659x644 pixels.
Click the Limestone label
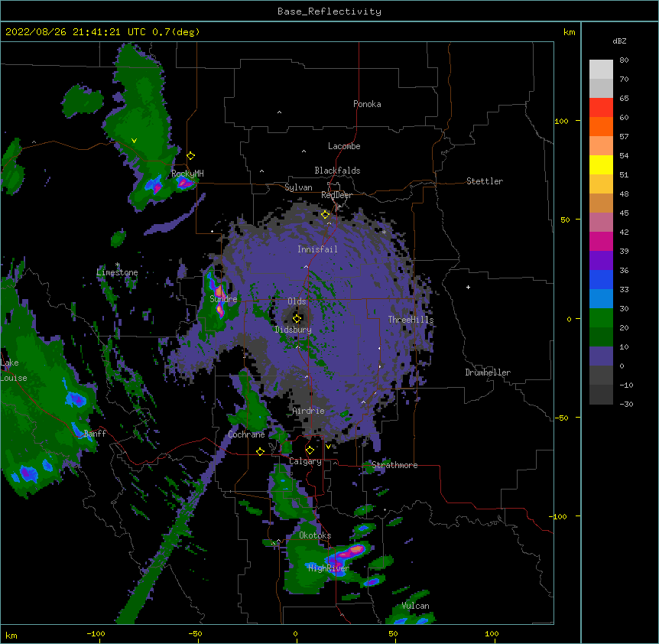tap(117, 272)
